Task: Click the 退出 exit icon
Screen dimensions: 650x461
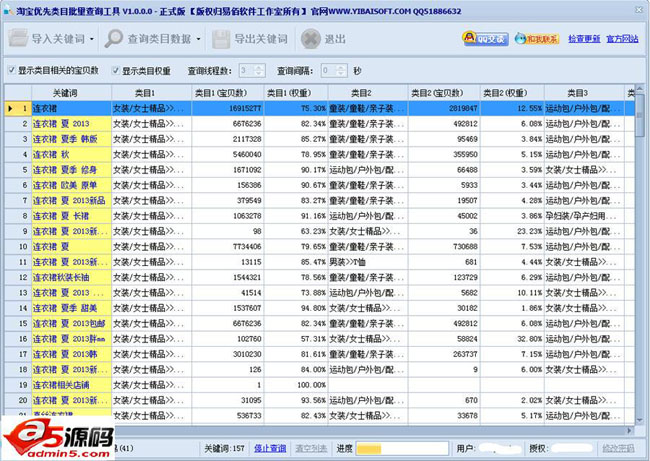Action: pos(311,39)
